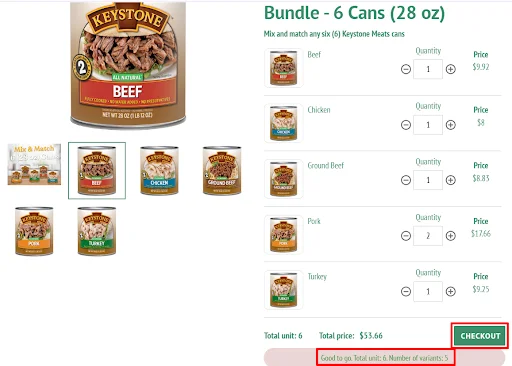Increase Beef quantity with plus icon

pyautogui.click(x=451, y=69)
